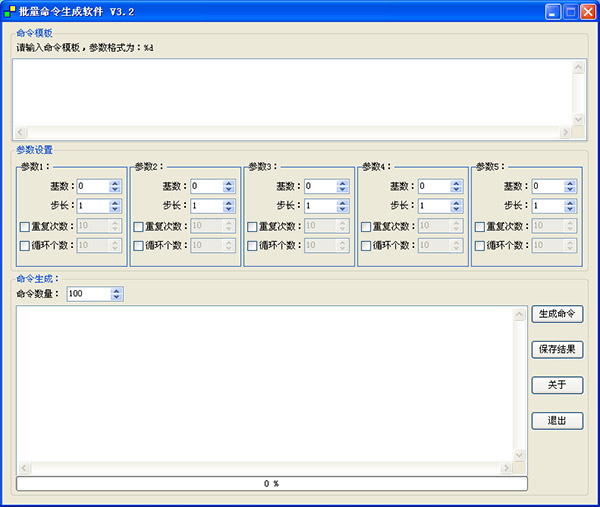Click inside the 参数4 基数 field
The height and width of the screenshot is (507, 600).
[x=431, y=186]
